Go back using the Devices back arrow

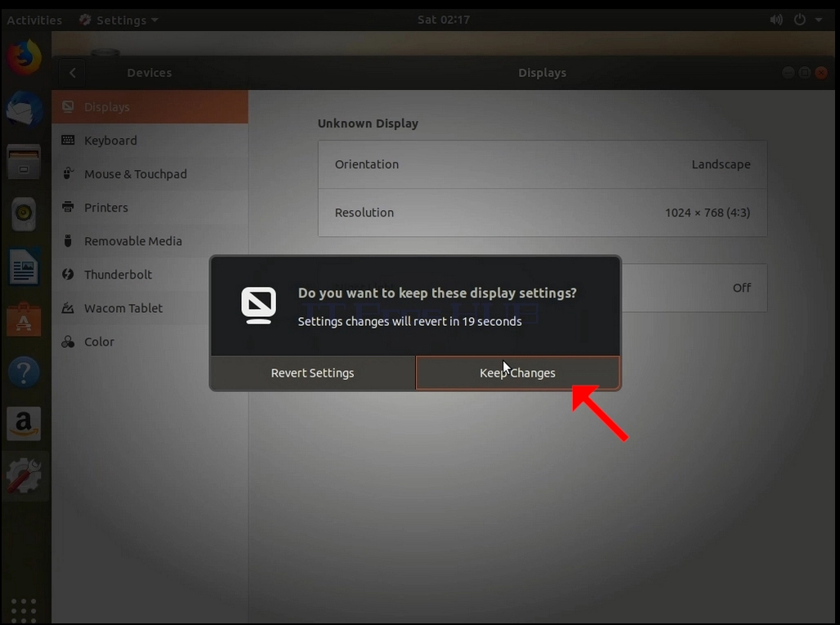click(73, 73)
